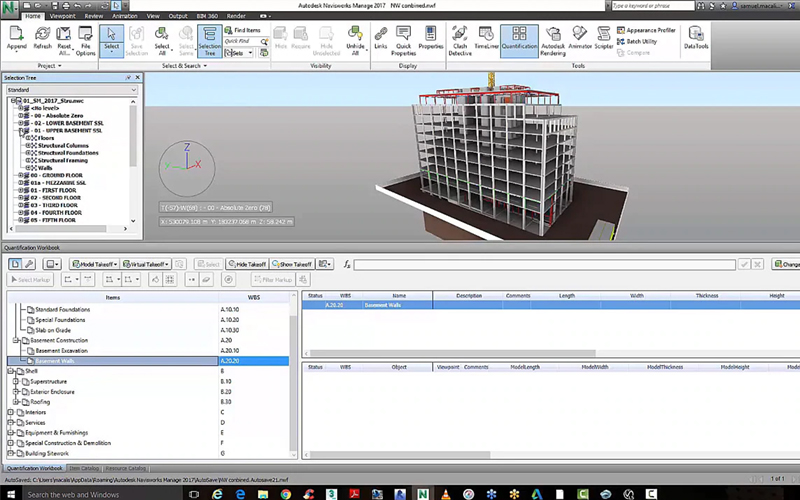The width and height of the screenshot is (800, 500).
Task: Open Batch Utility
Action: click(x=637, y=41)
